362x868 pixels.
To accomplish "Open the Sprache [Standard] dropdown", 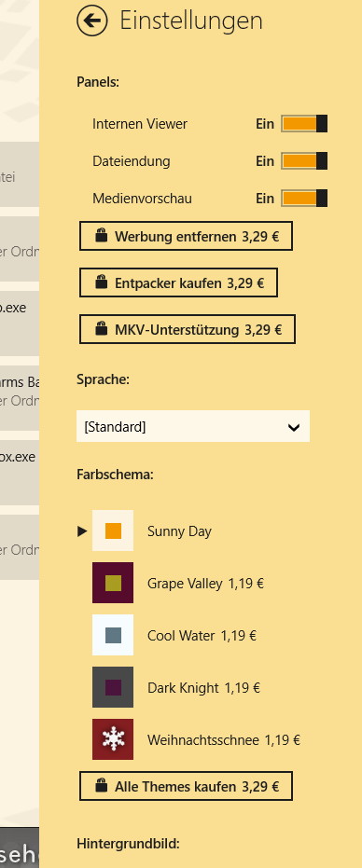I will [193, 426].
